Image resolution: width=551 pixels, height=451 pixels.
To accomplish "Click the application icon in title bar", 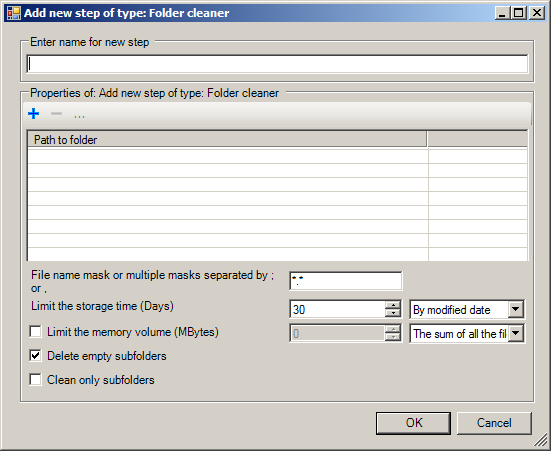I will click(14, 13).
